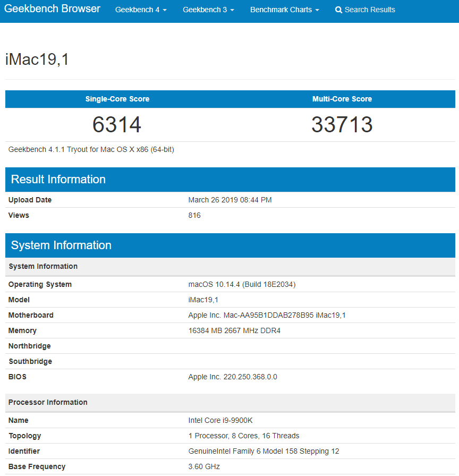Click the Topology label
The width and height of the screenshot is (459, 476).
[25, 436]
